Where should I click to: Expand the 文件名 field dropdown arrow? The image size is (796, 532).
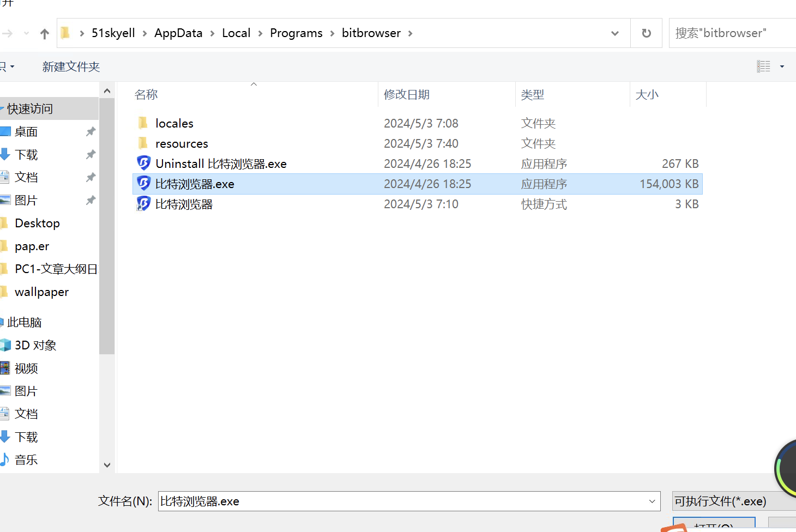pos(652,501)
